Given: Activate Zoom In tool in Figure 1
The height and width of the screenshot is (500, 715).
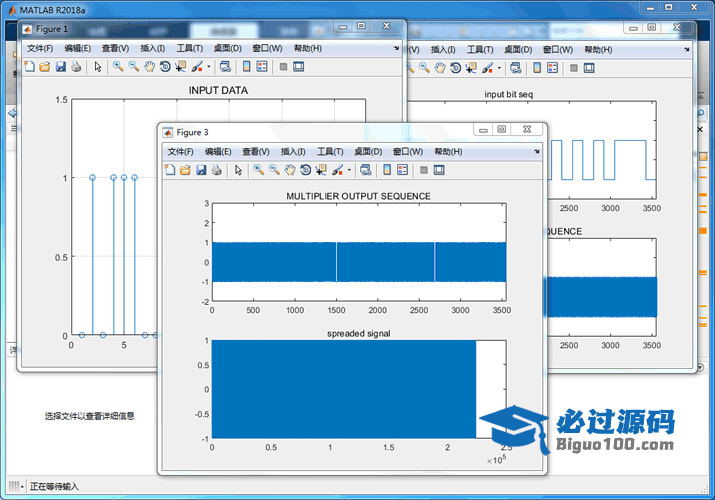Looking at the screenshot, I should (118, 67).
